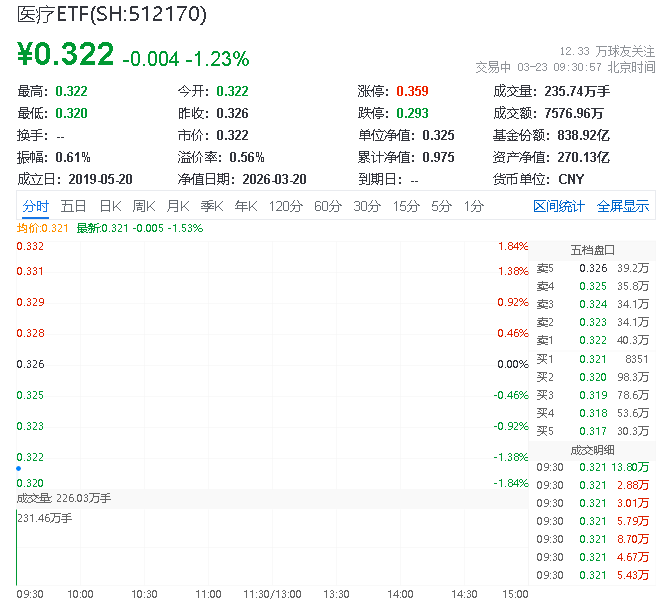The image size is (656, 613).
Task: Click the 卖1 ask price row
Action: (592, 340)
